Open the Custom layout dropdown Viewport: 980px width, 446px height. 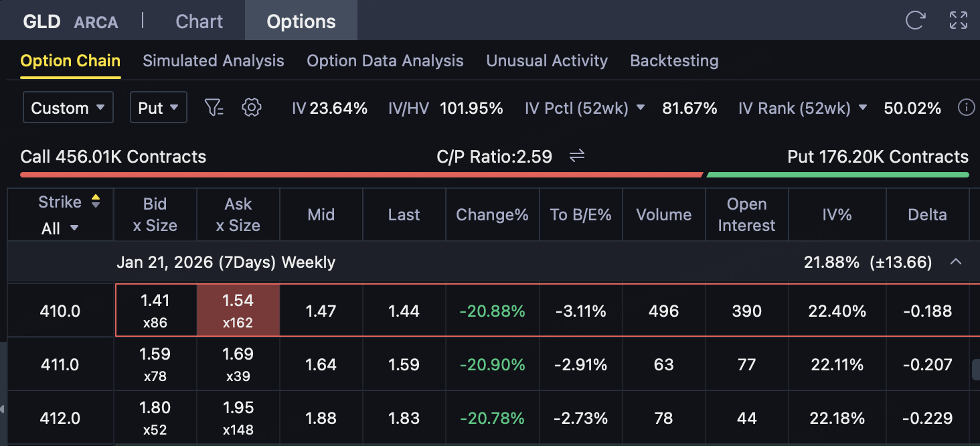tap(68, 108)
